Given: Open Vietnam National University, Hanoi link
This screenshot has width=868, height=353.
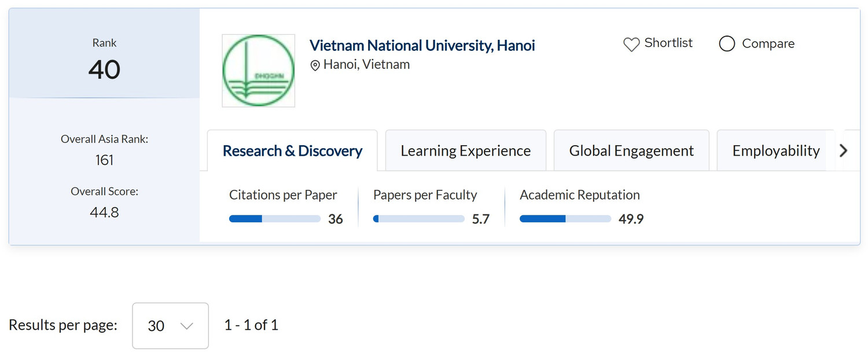Looking at the screenshot, I should pos(422,45).
